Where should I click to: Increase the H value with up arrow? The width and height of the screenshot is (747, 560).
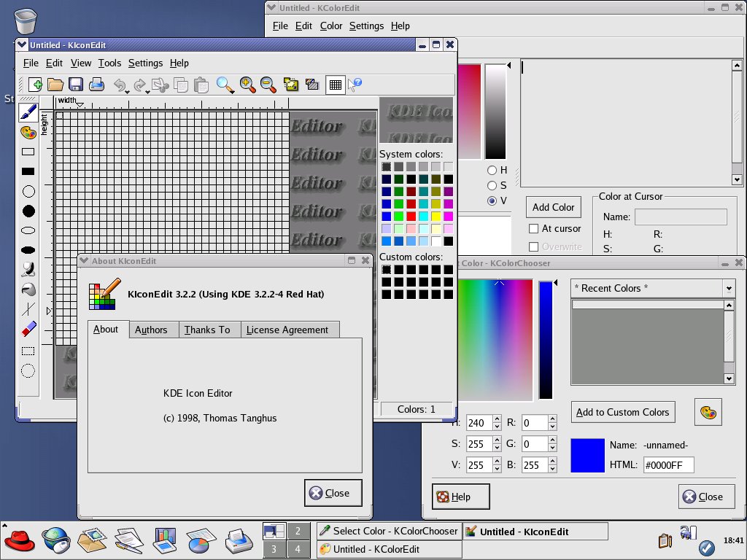point(497,419)
